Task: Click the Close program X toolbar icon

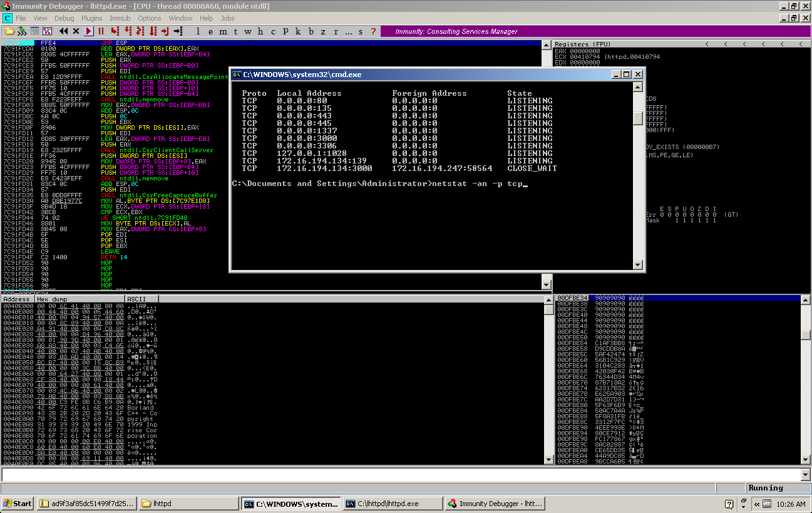Action: coord(76,31)
